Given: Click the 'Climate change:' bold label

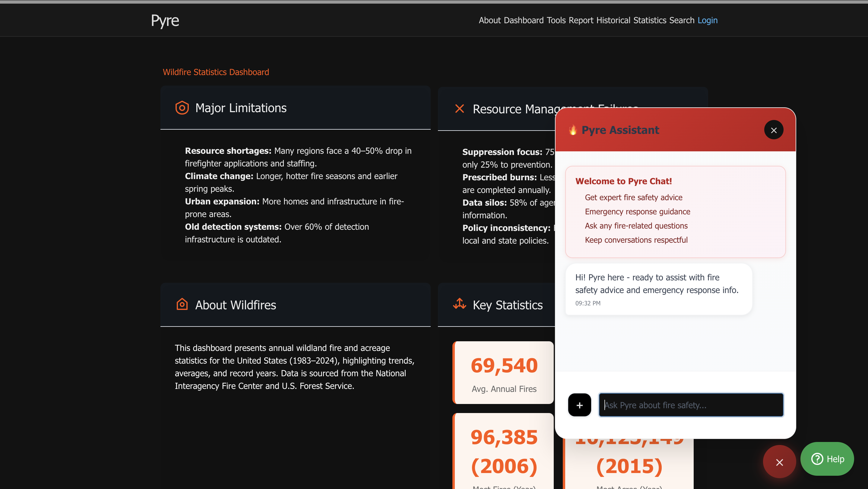Looking at the screenshot, I should point(219,176).
